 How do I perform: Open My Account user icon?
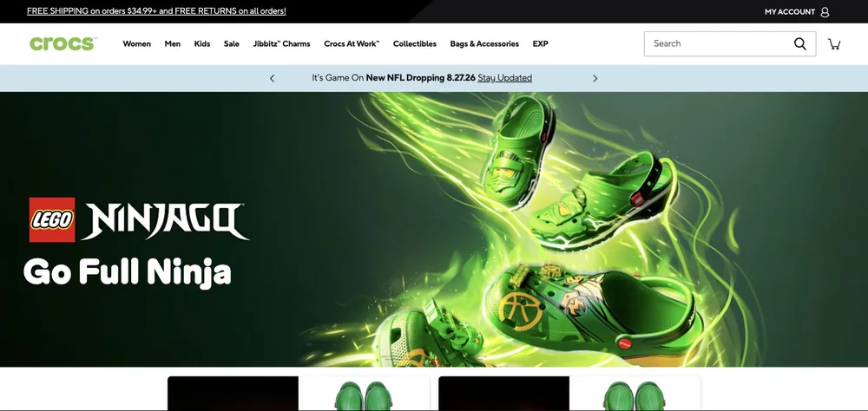(825, 11)
